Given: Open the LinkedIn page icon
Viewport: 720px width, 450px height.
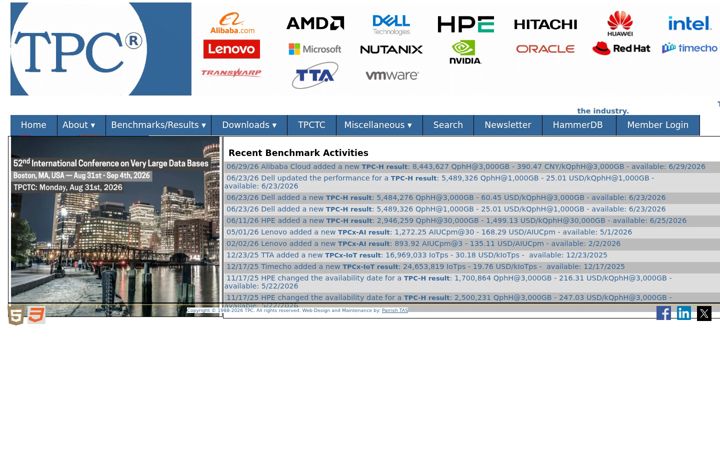Looking at the screenshot, I should pyautogui.click(x=684, y=313).
